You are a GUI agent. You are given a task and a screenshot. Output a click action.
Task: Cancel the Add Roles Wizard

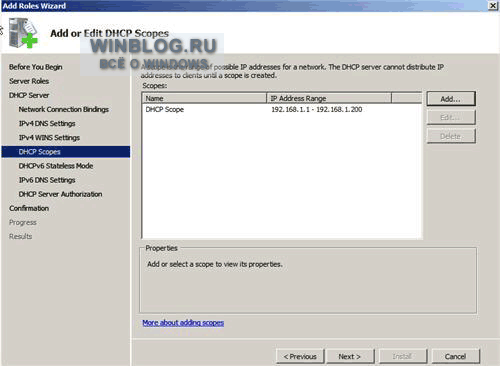pos(455,356)
